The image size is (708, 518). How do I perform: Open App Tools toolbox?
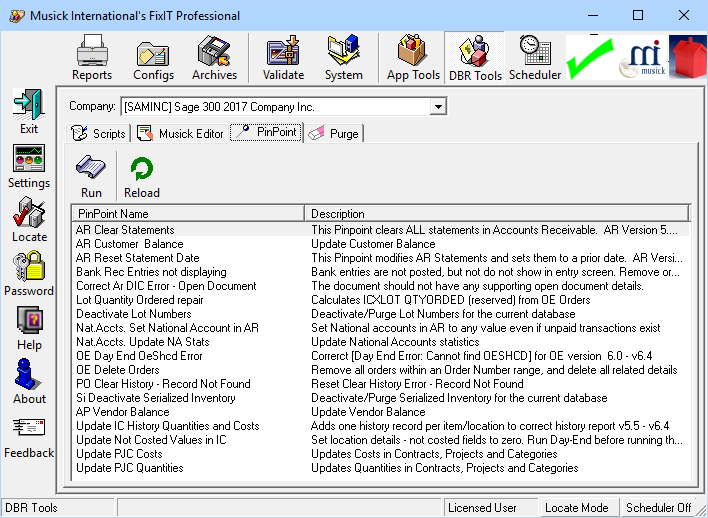[413, 58]
